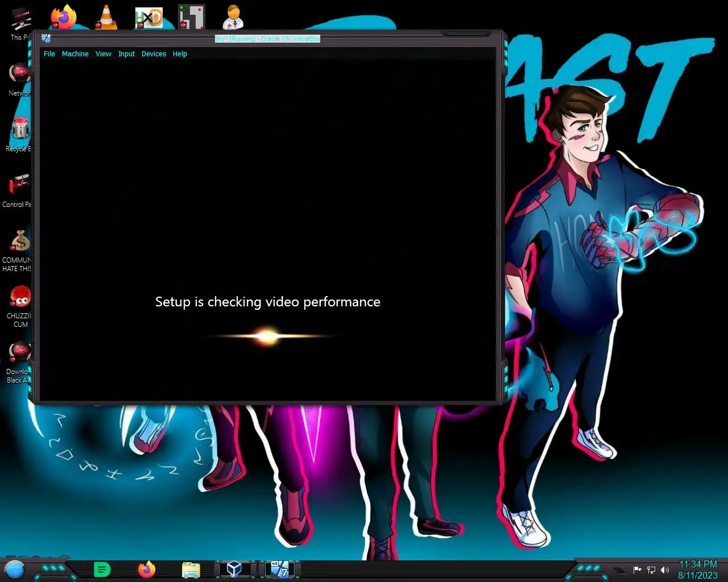Open the maze-like grid desktop shortcut
The height and width of the screenshot is (582, 728).
[x=192, y=17]
